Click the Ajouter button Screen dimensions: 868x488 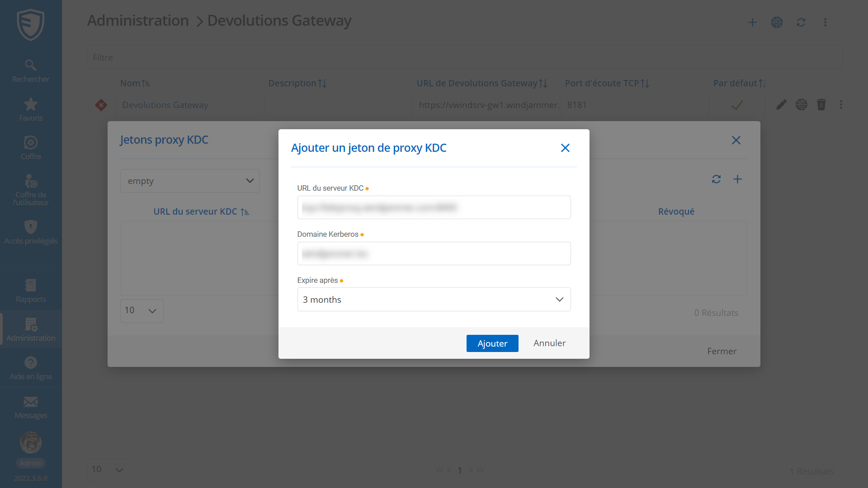(x=492, y=343)
